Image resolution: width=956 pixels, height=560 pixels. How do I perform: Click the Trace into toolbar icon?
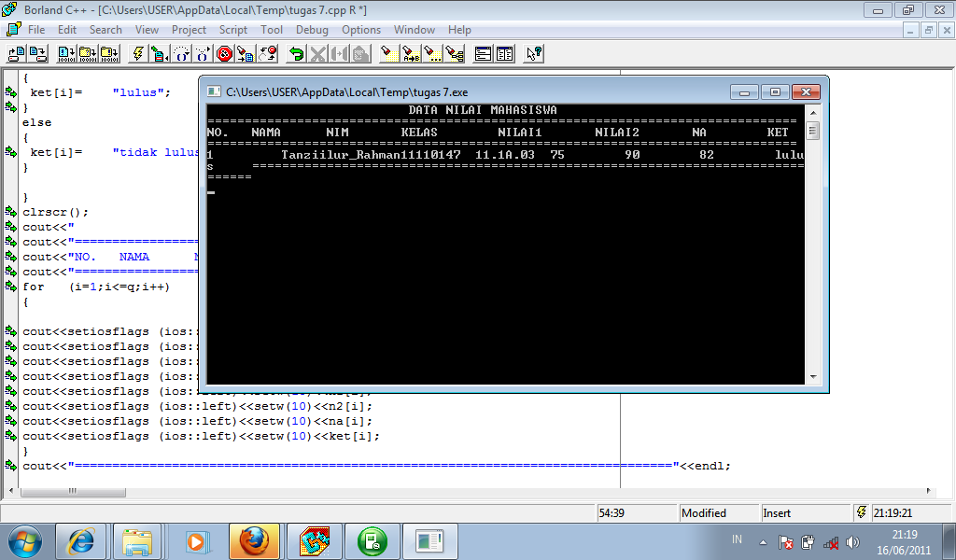[x=203, y=53]
